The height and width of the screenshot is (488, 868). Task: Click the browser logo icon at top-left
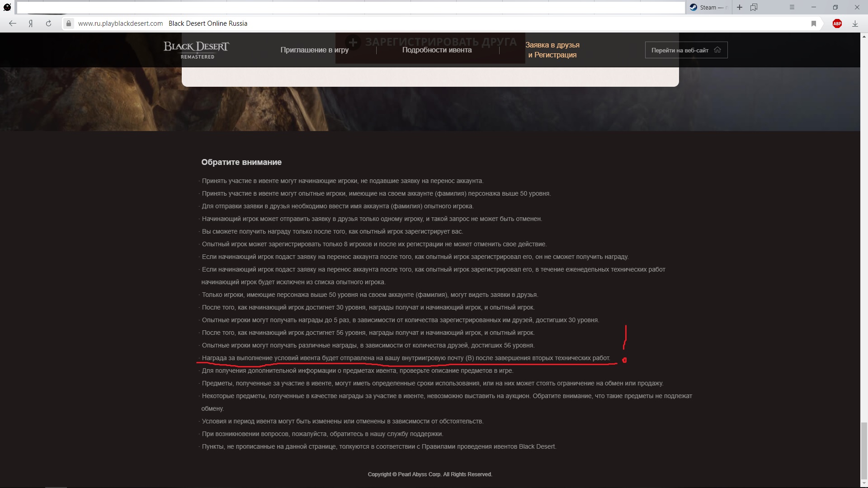point(7,7)
